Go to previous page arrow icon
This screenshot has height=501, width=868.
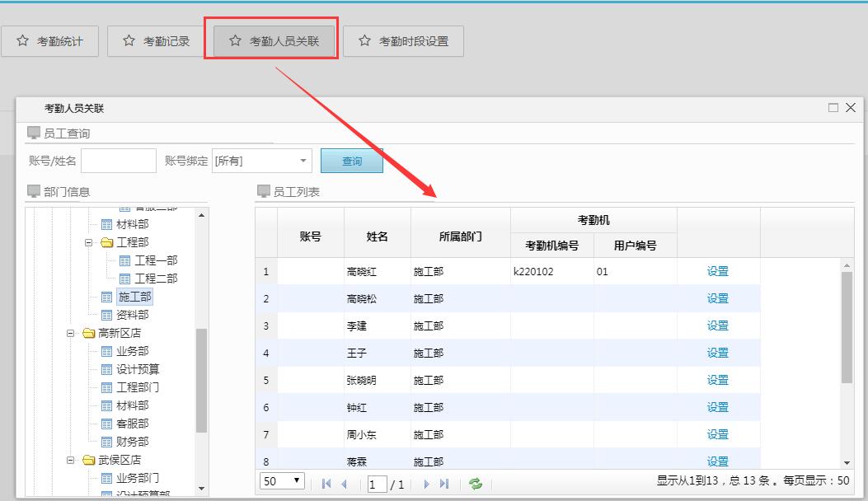pos(344,484)
